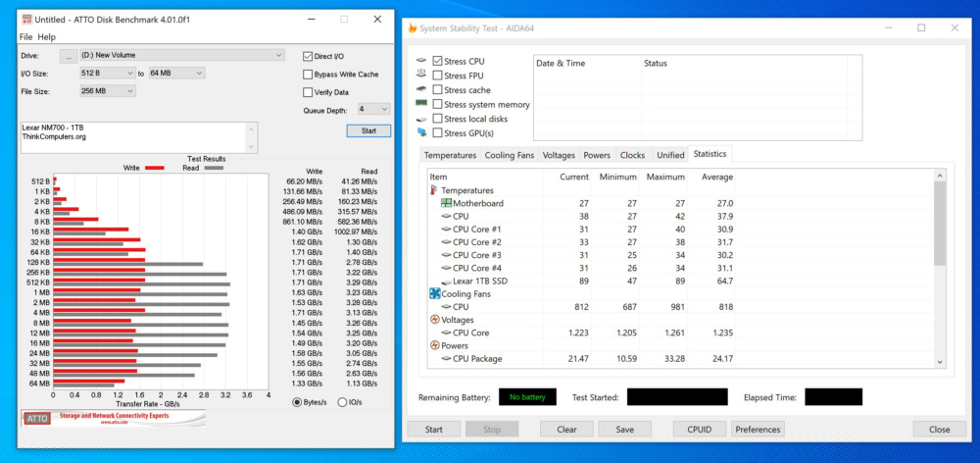Click the scroll down arrow in statistics list
Viewport: 980px width, 463px height.
(x=940, y=362)
